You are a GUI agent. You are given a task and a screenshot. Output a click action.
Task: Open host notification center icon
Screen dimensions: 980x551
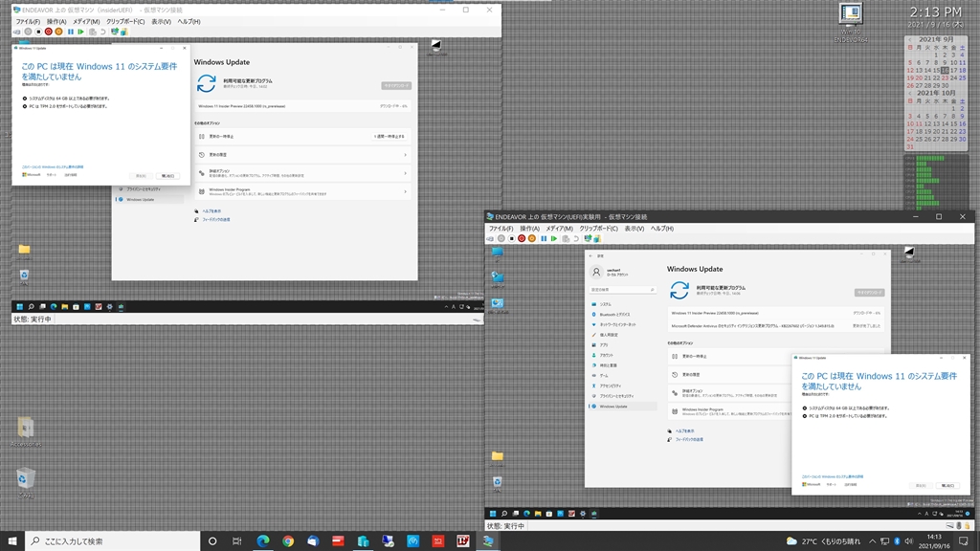(x=963, y=541)
